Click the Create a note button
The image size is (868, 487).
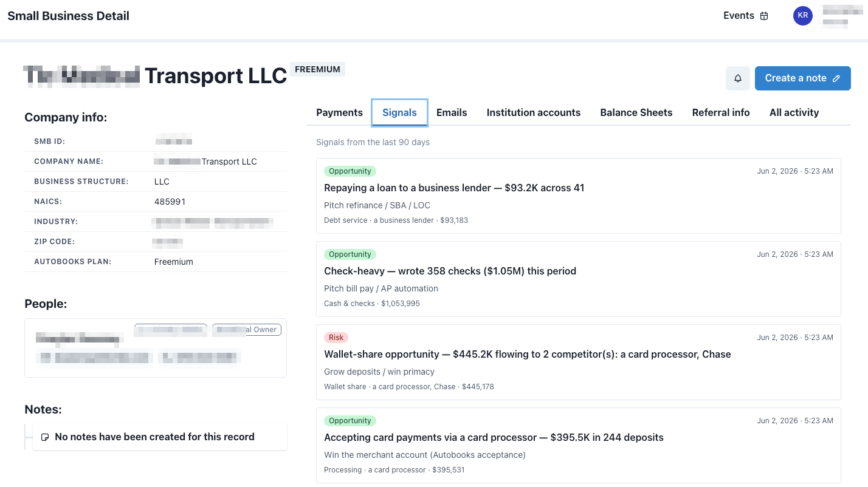[802, 78]
